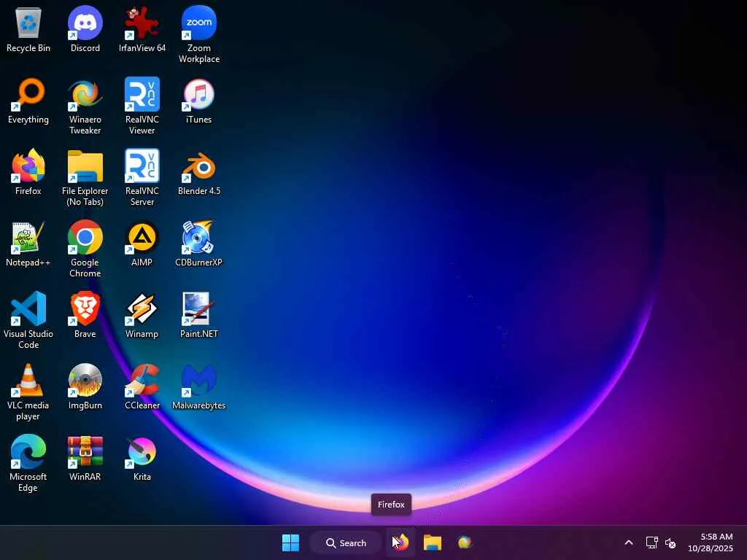
Task: Select the Krita desktop shortcut
Action: coord(142,458)
